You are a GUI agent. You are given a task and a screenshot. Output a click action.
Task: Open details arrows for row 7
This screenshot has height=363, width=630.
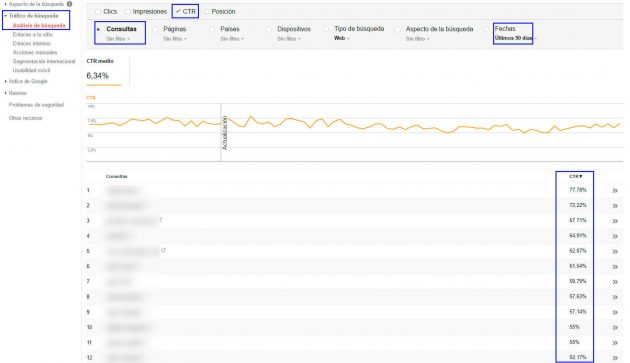pyautogui.click(x=615, y=282)
